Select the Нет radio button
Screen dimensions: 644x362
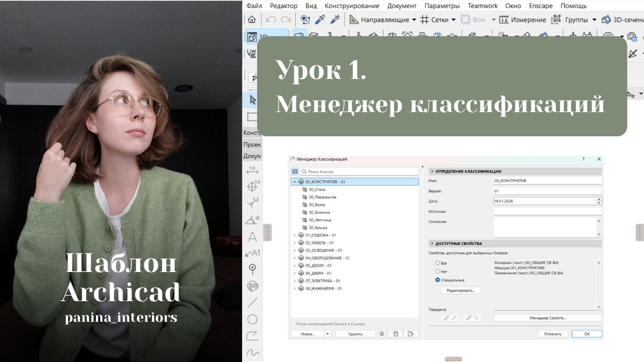(x=438, y=271)
